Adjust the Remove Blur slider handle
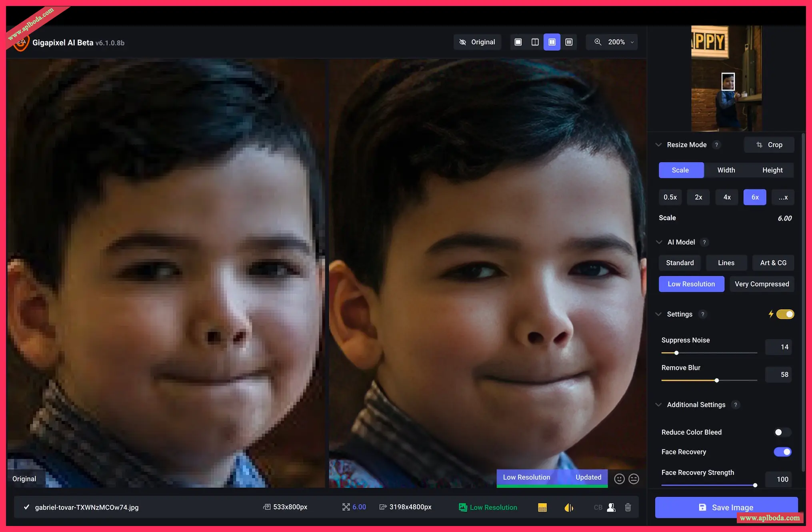 [717, 380]
